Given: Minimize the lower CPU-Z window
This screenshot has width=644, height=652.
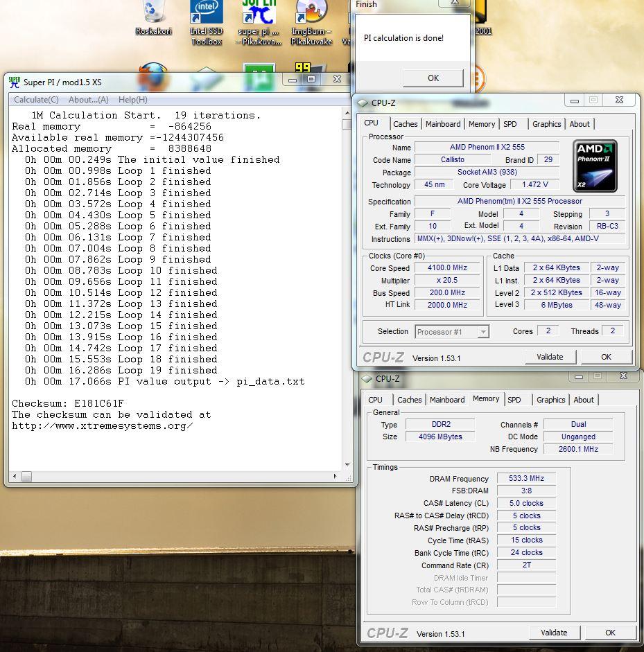Looking at the screenshot, I should pyautogui.click(x=579, y=376).
